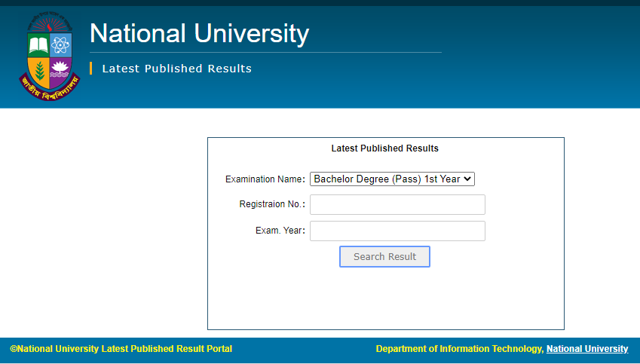
Task: Click the 'Registraion No.:' label
Action: point(272,204)
